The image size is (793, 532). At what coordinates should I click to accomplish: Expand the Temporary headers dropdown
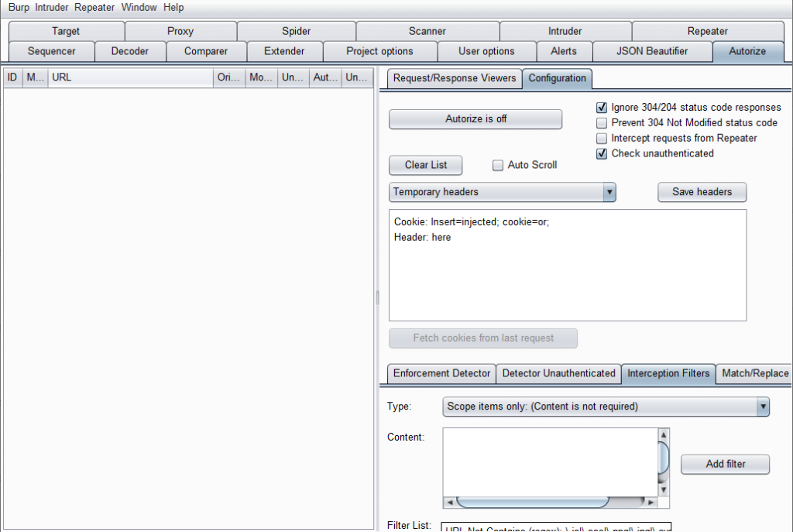[x=502, y=192]
